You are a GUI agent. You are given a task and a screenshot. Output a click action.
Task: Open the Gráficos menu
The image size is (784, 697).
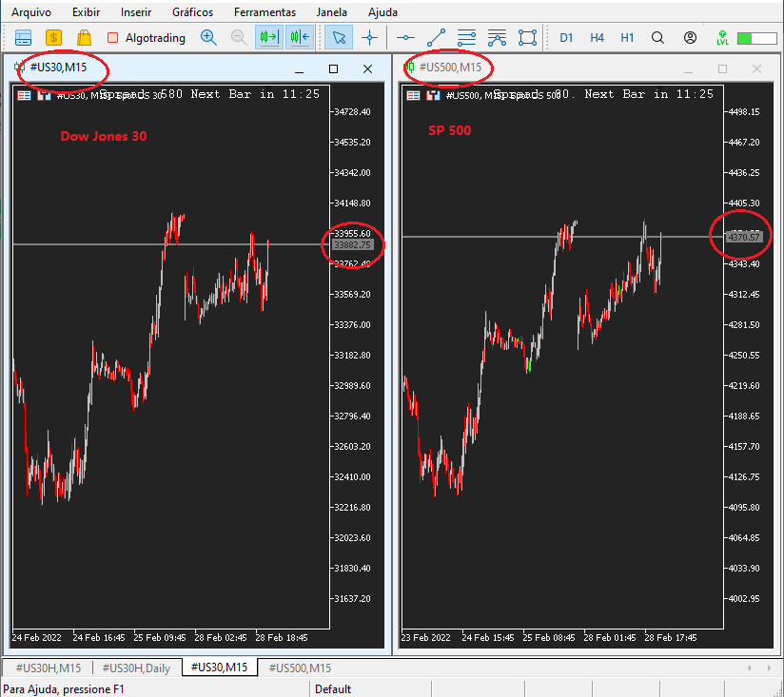[x=192, y=12]
